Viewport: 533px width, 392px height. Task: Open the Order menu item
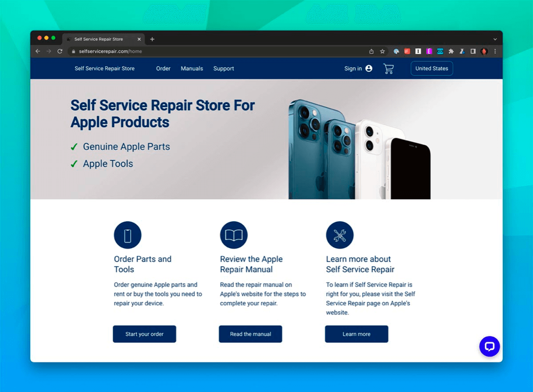163,69
